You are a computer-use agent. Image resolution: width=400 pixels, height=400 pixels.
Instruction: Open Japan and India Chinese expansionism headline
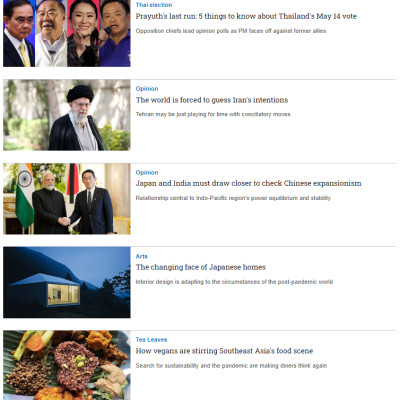248,183
